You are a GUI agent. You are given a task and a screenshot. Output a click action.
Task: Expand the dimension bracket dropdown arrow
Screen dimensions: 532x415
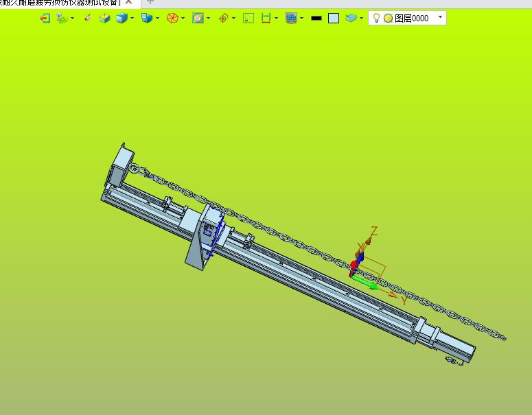[x=276, y=19]
